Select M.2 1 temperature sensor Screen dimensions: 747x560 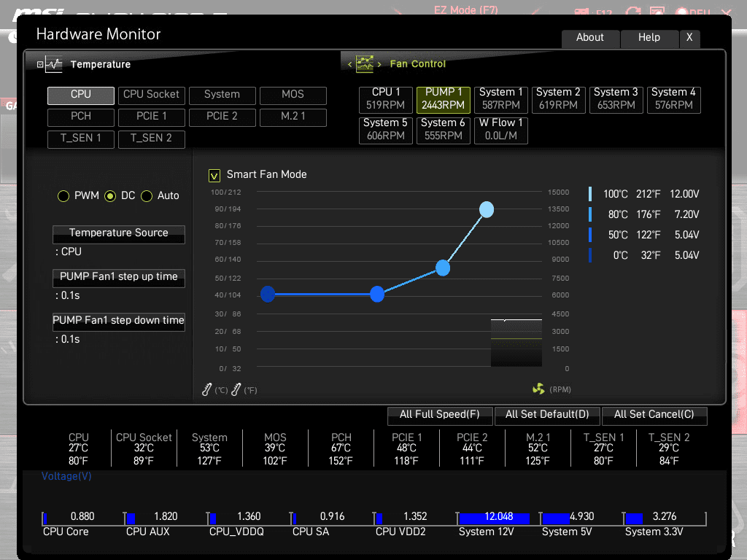(x=293, y=117)
